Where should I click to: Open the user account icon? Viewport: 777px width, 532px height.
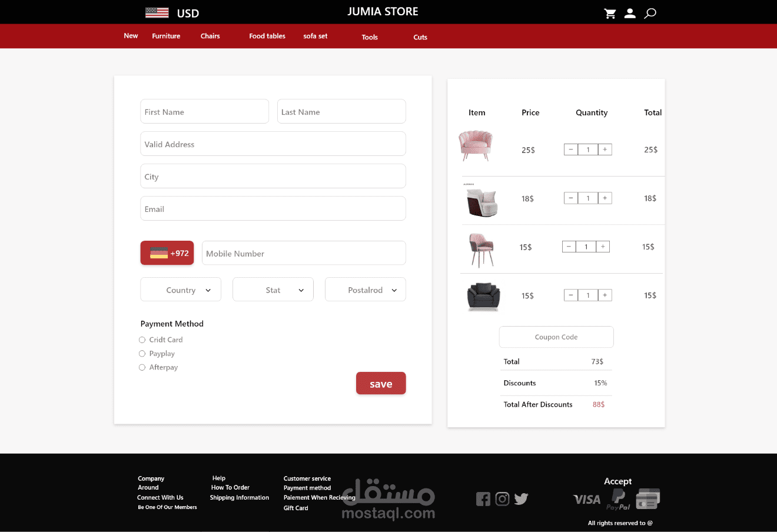[x=630, y=14]
